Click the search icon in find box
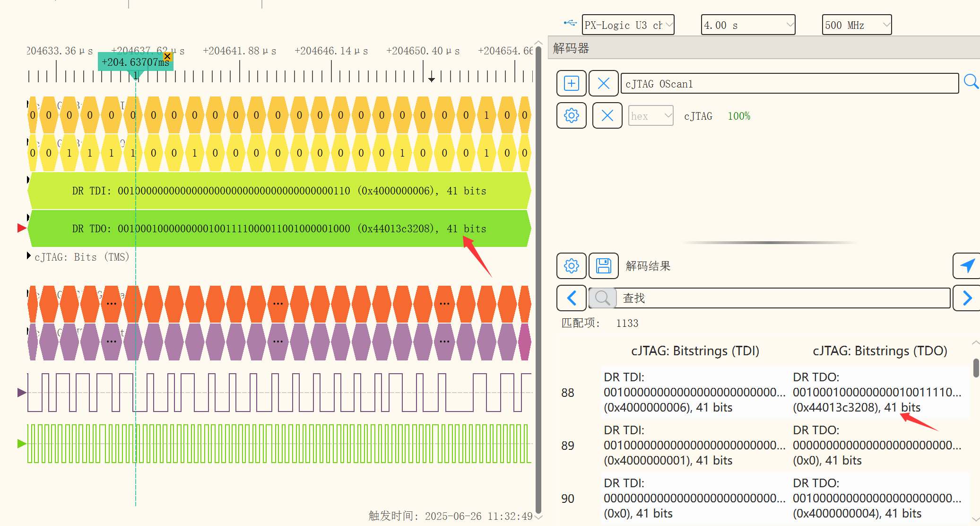980x526 pixels. point(603,298)
